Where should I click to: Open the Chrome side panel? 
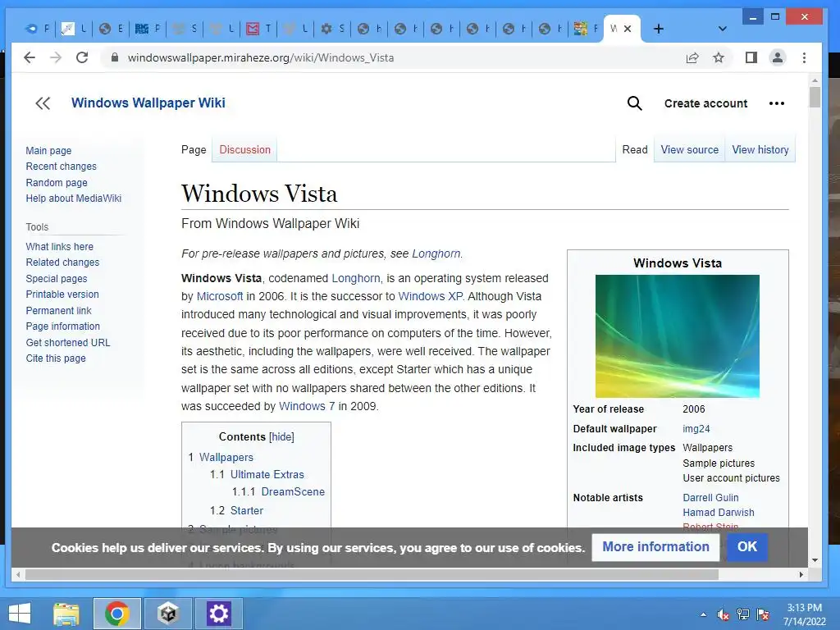click(751, 57)
